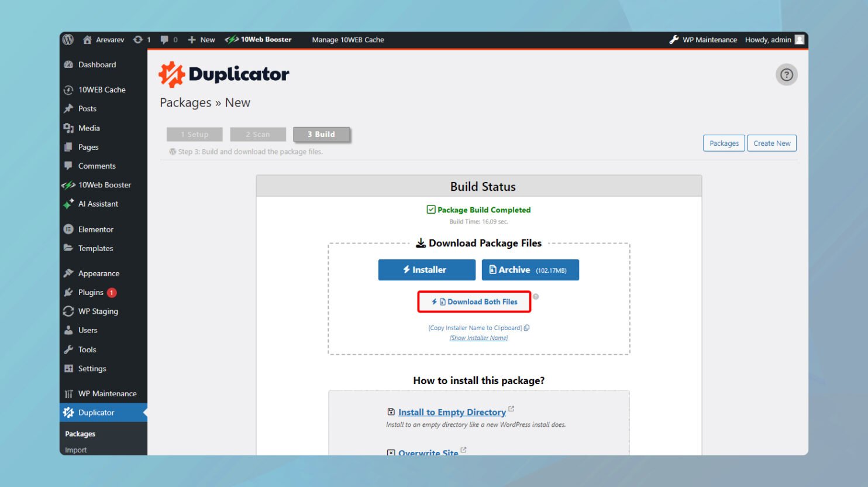Open the Howdy, admin account menu

[767, 40]
